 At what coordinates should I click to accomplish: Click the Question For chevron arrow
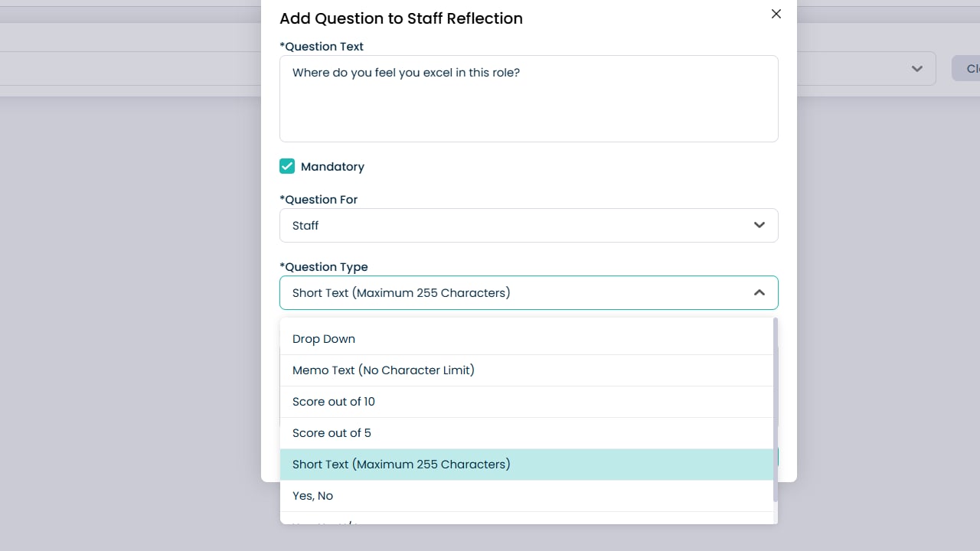coord(759,226)
